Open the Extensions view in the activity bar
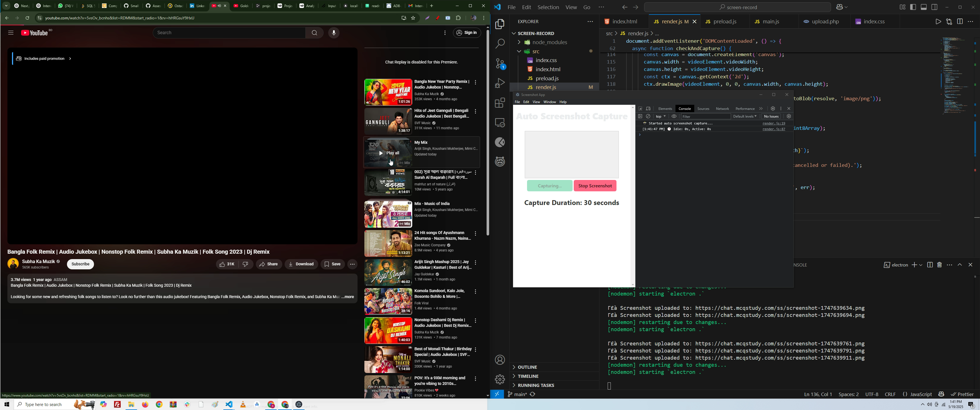This screenshot has width=980, height=410. [500, 103]
